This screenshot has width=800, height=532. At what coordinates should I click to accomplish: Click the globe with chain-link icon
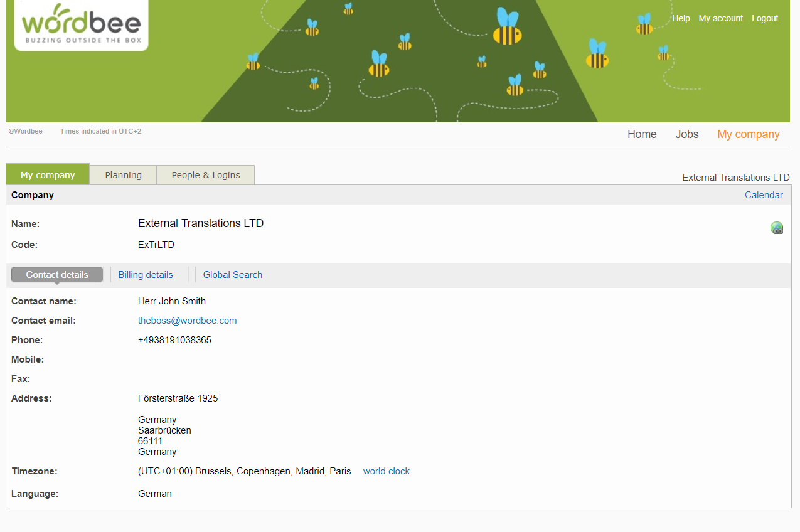(777, 228)
